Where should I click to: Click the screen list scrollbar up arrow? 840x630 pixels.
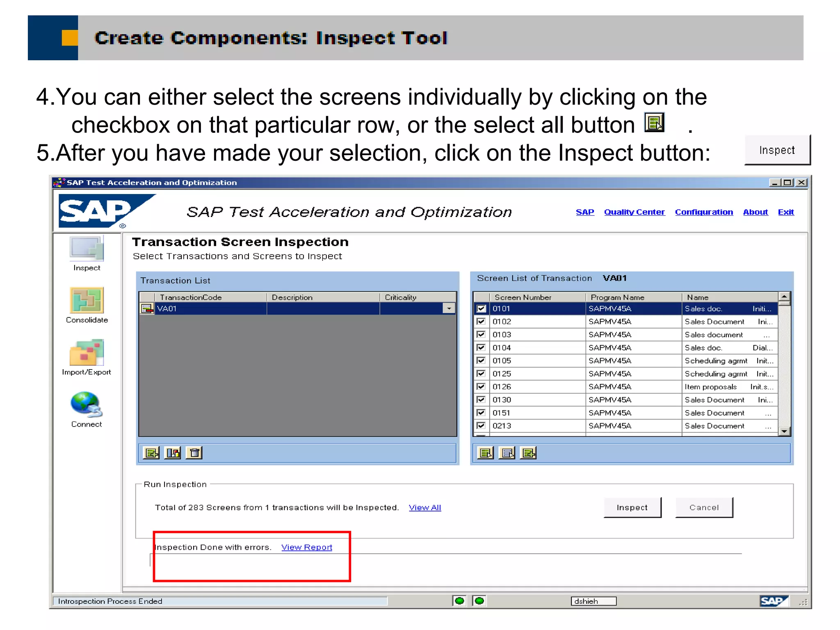pos(784,297)
